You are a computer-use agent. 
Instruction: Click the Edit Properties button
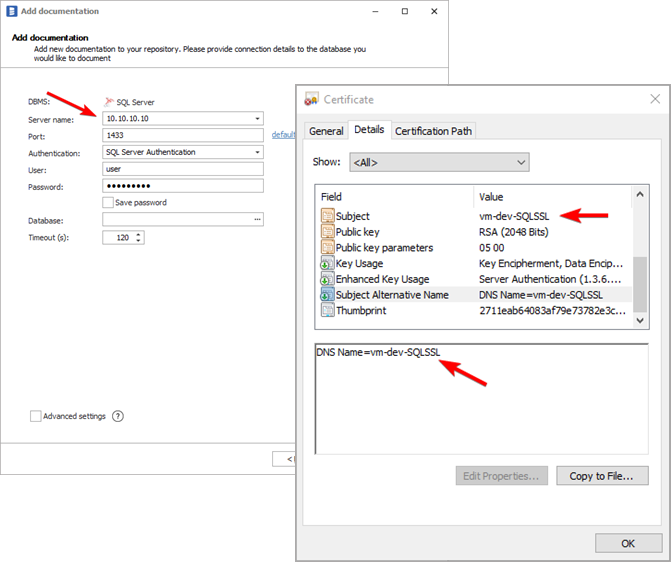point(502,476)
